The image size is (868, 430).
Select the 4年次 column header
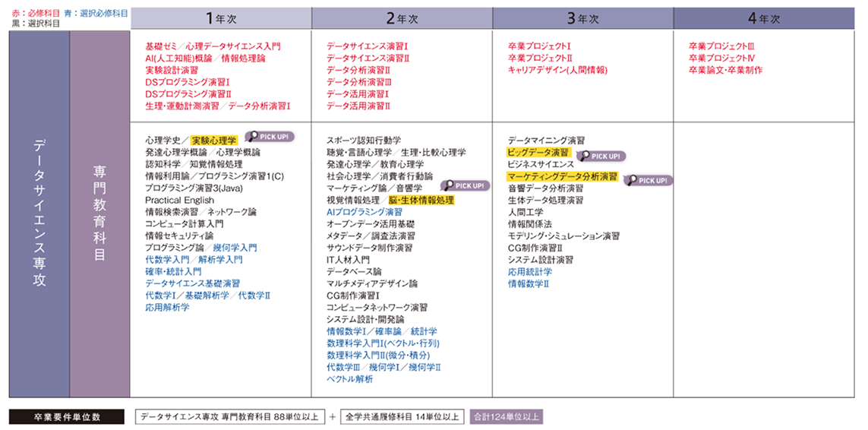pyautogui.click(x=764, y=18)
